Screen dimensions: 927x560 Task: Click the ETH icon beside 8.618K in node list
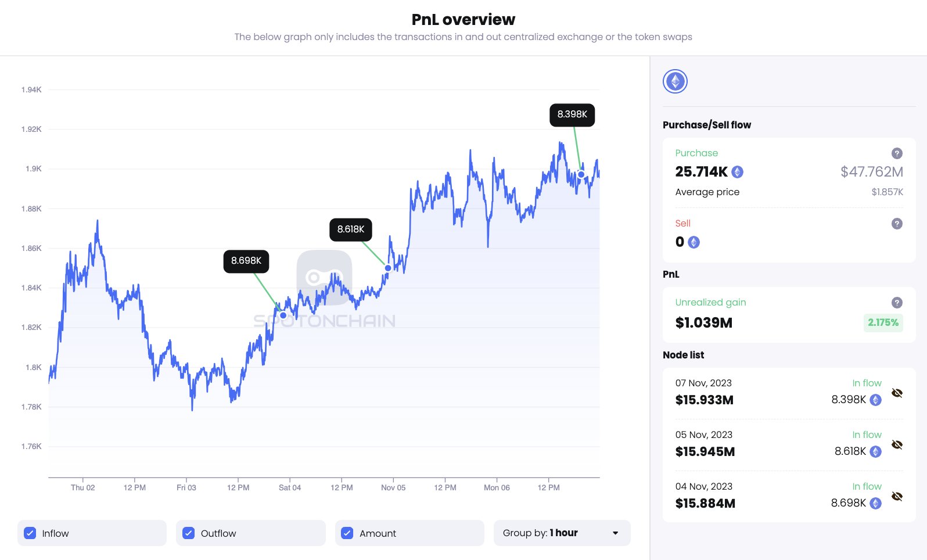tap(876, 451)
